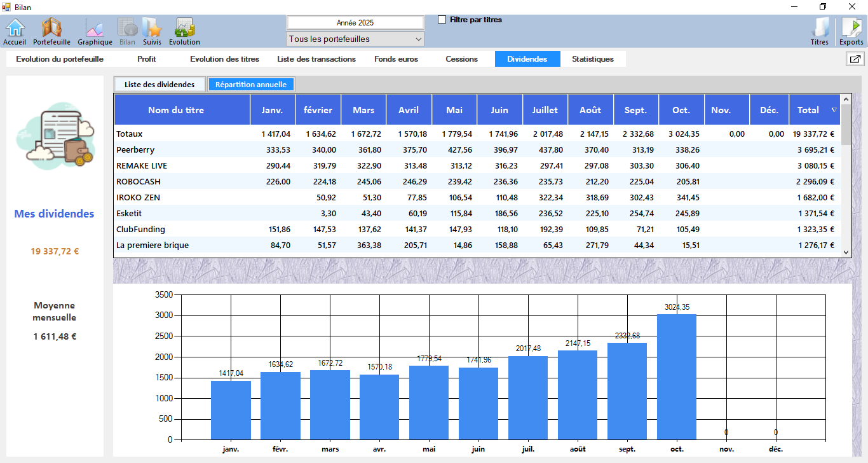Enable the Filtre par titres checkbox
The image size is (868, 463).
[x=442, y=20]
